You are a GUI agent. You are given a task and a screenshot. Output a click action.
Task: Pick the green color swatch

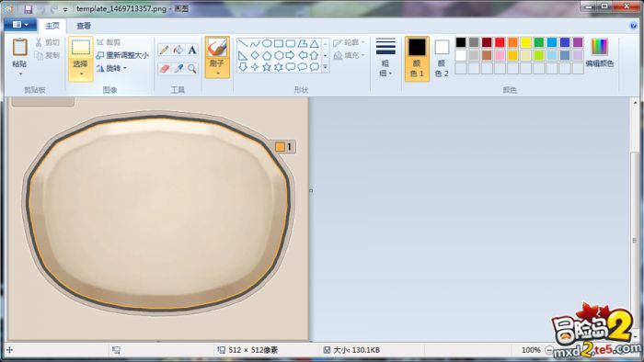tap(539, 42)
